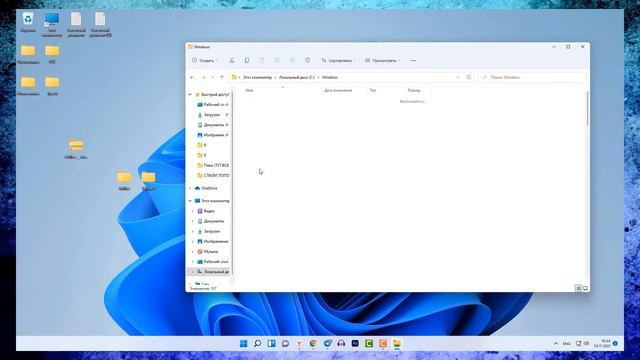Screen dimensions: 640x360
Task: Collapse the Quick access tree node
Action: tap(190, 94)
